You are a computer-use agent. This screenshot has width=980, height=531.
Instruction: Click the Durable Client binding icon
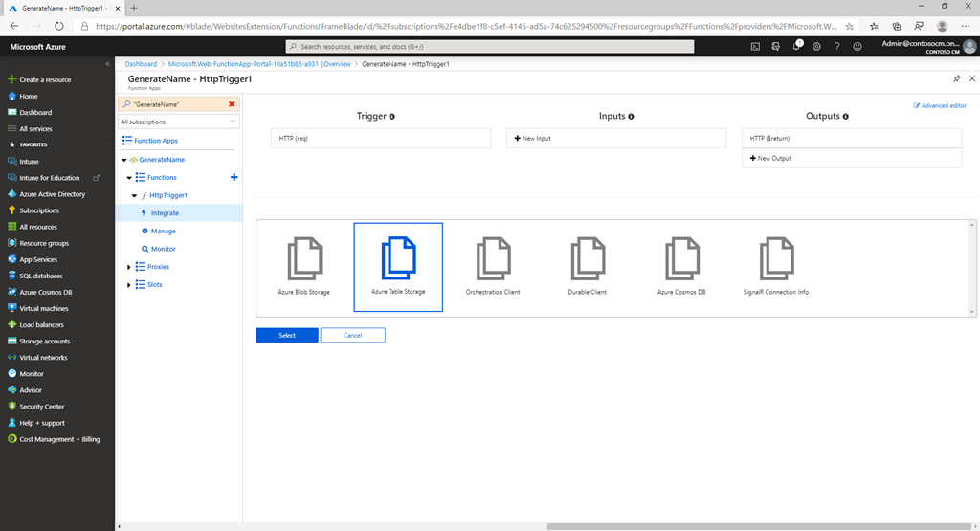(x=587, y=258)
